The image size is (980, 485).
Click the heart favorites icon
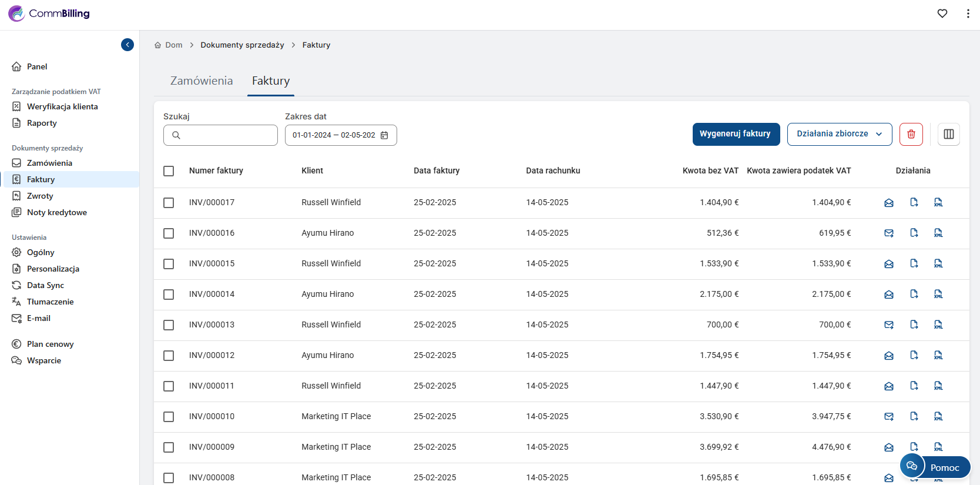click(x=942, y=14)
